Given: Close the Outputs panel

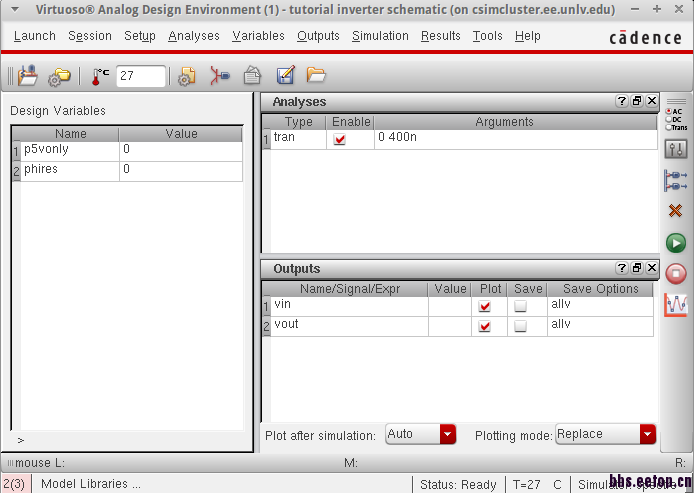Looking at the screenshot, I should [652, 268].
